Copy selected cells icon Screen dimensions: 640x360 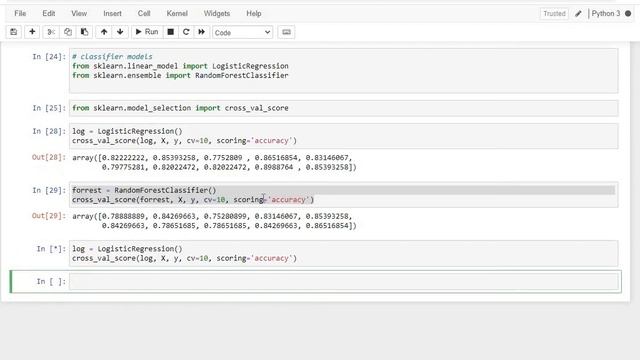tap(68, 32)
